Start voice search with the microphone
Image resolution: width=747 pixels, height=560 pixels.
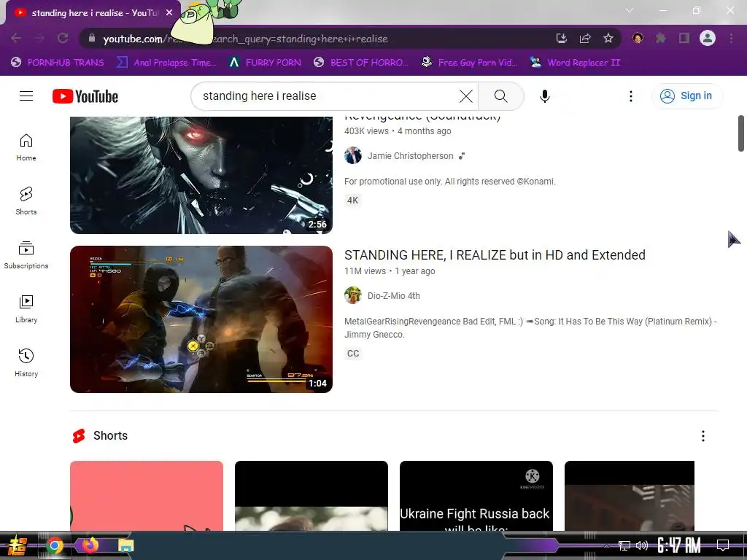[x=544, y=96]
